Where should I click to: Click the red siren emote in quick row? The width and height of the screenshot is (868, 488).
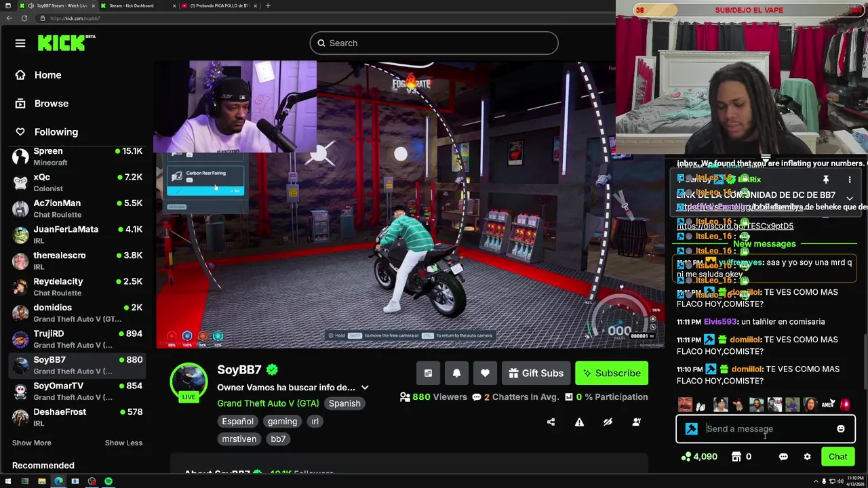tap(845, 405)
